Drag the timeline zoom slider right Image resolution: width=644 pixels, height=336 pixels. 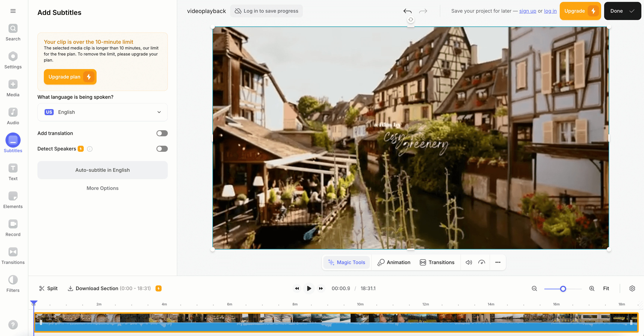563,288
